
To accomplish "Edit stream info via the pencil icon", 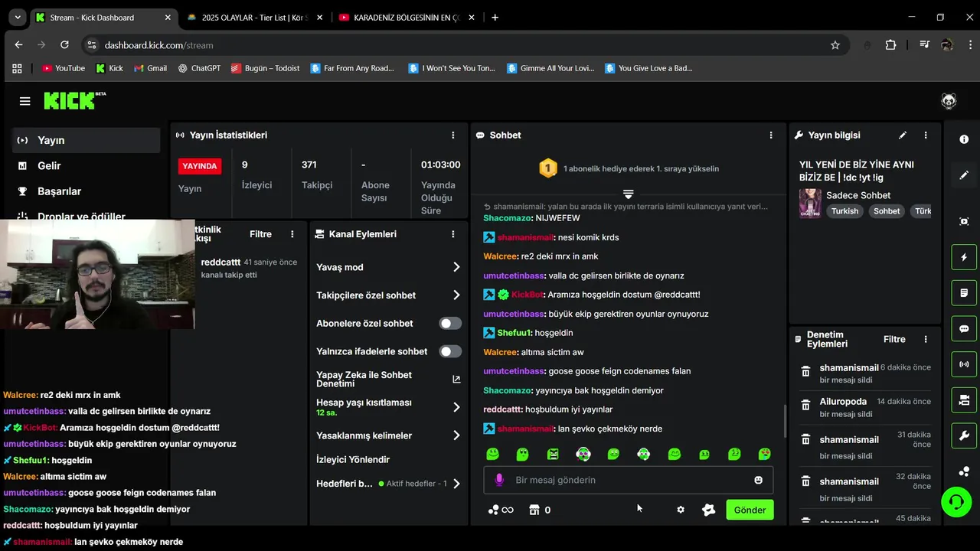I will click(903, 135).
